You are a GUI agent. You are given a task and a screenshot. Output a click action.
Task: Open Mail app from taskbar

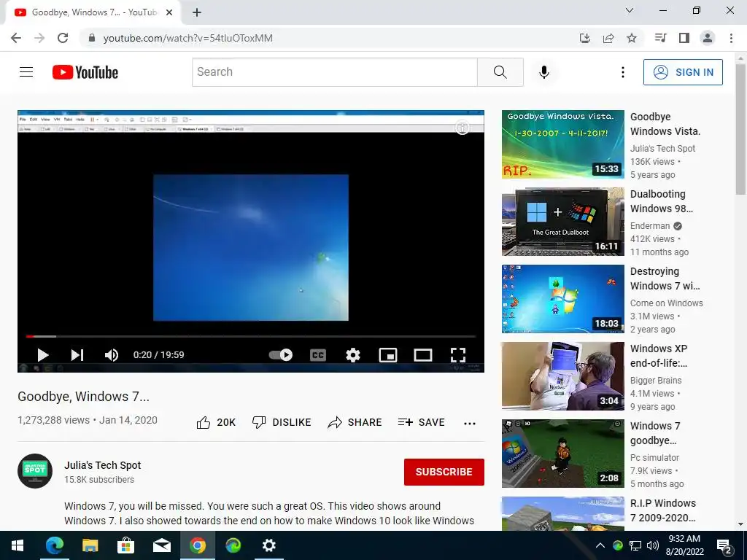point(161,545)
